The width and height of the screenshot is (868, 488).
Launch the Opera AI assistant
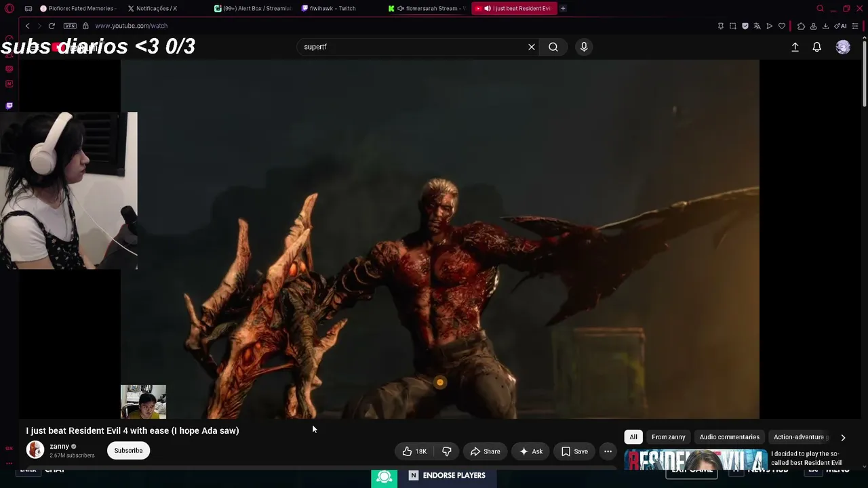click(x=841, y=26)
